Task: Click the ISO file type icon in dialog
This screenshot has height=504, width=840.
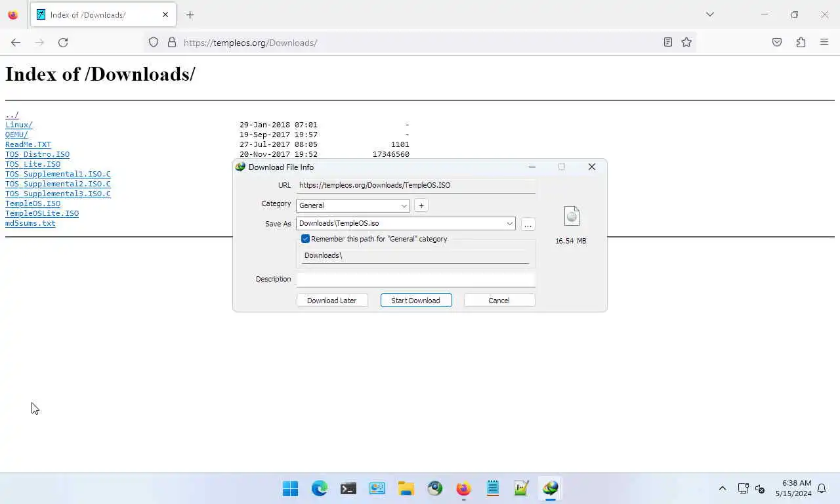Action: click(572, 217)
